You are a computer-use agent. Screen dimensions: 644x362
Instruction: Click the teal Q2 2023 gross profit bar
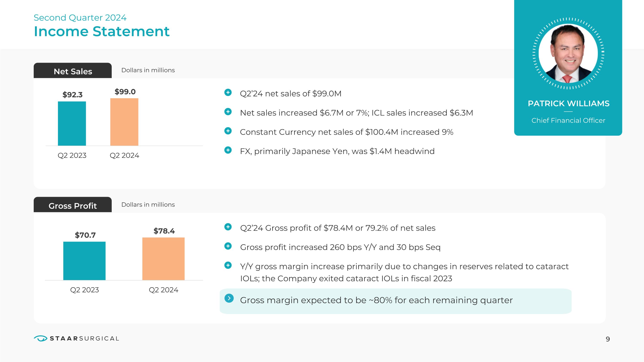[x=85, y=261]
